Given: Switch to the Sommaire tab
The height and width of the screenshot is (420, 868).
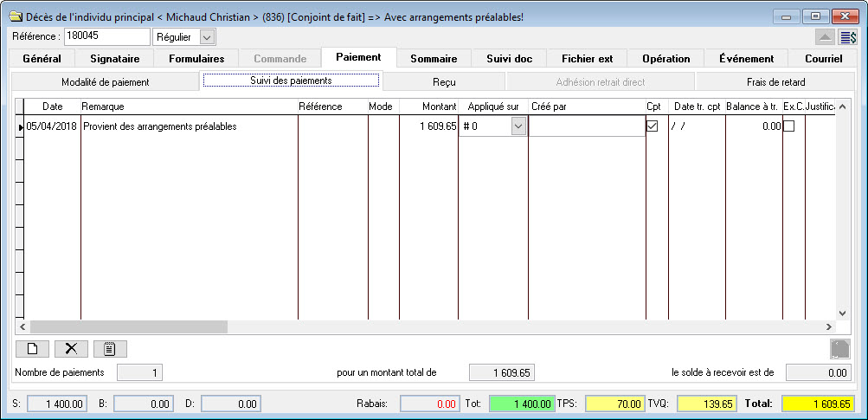Looking at the screenshot, I should pyautogui.click(x=434, y=58).
